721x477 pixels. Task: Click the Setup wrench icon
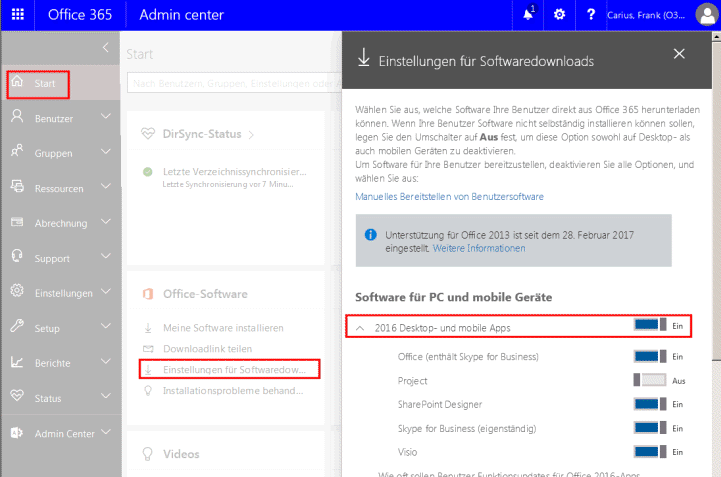click(x=17, y=326)
